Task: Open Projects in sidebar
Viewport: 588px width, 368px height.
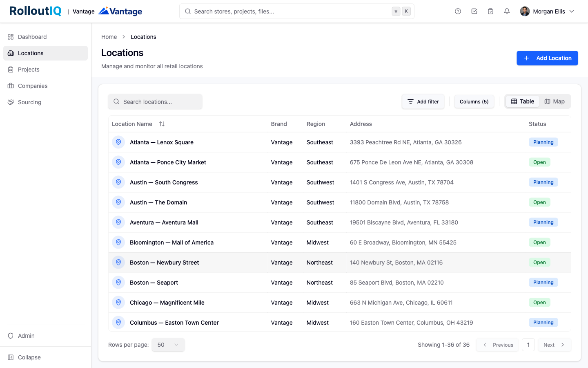Action: [45, 70]
